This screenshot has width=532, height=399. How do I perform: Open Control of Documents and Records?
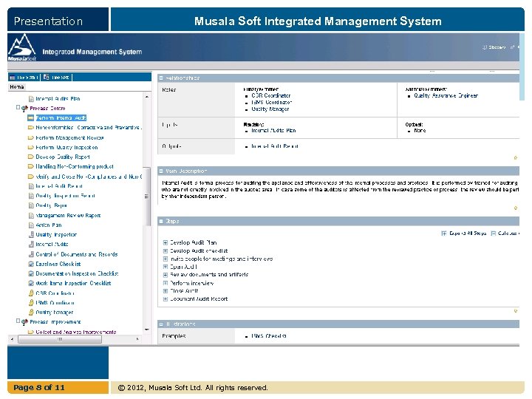pyautogui.click(x=77, y=254)
